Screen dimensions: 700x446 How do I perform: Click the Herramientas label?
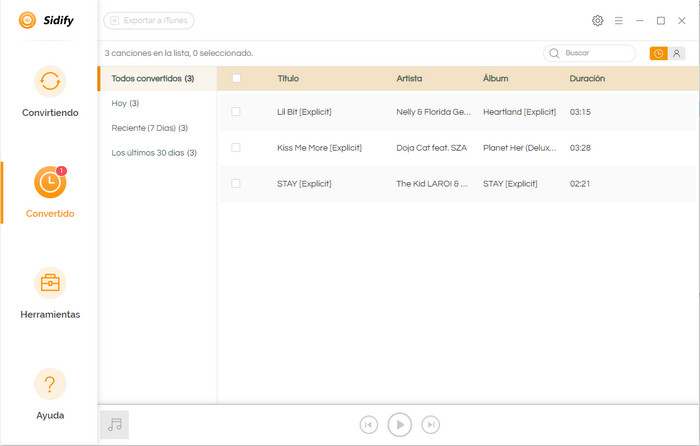[x=50, y=315]
